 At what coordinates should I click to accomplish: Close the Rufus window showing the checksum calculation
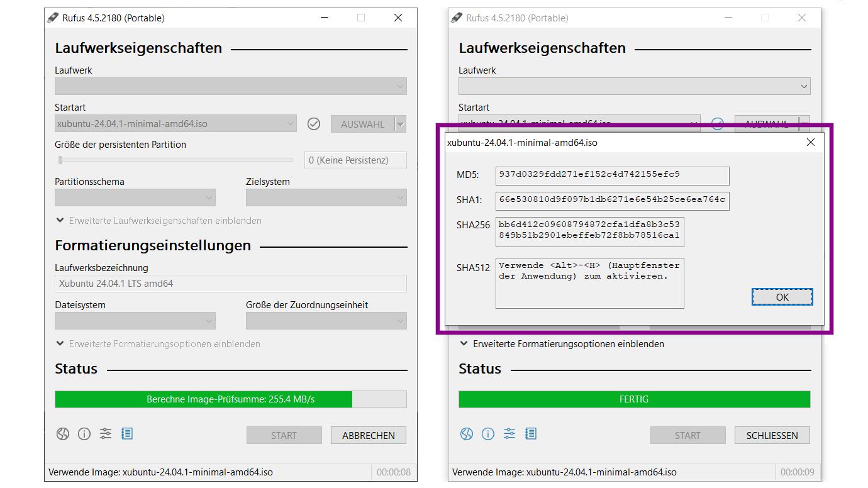tap(398, 18)
